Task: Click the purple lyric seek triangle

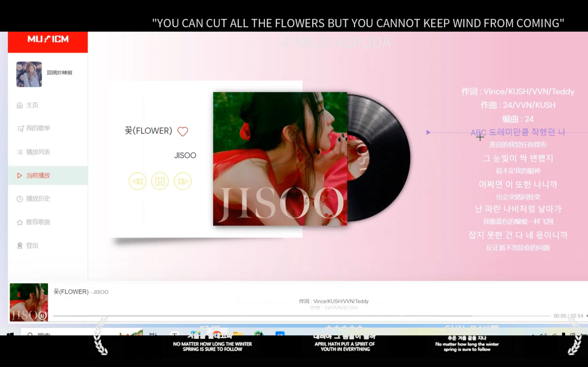Action: [428, 133]
